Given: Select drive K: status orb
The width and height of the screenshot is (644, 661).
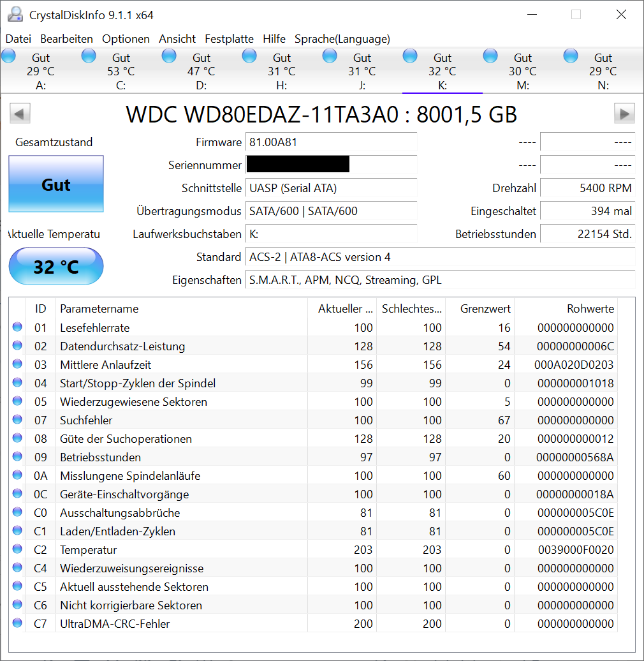Looking at the screenshot, I should (410, 56).
